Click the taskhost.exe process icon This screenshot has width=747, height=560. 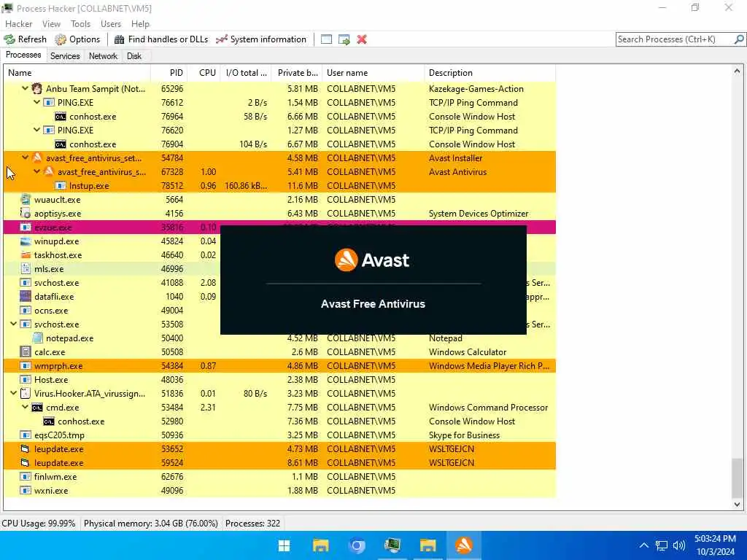(26, 254)
